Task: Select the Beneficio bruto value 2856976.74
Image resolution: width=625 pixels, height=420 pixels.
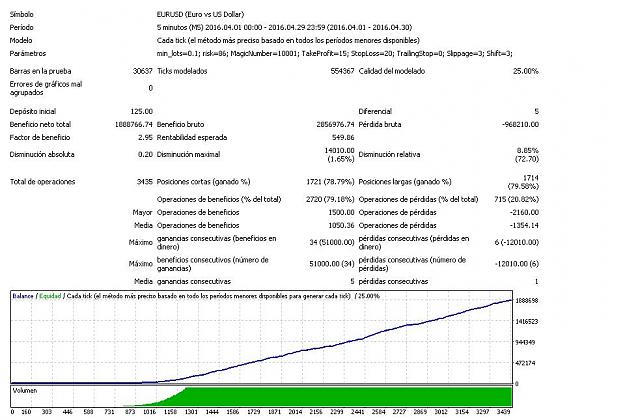Action: click(x=335, y=125)
